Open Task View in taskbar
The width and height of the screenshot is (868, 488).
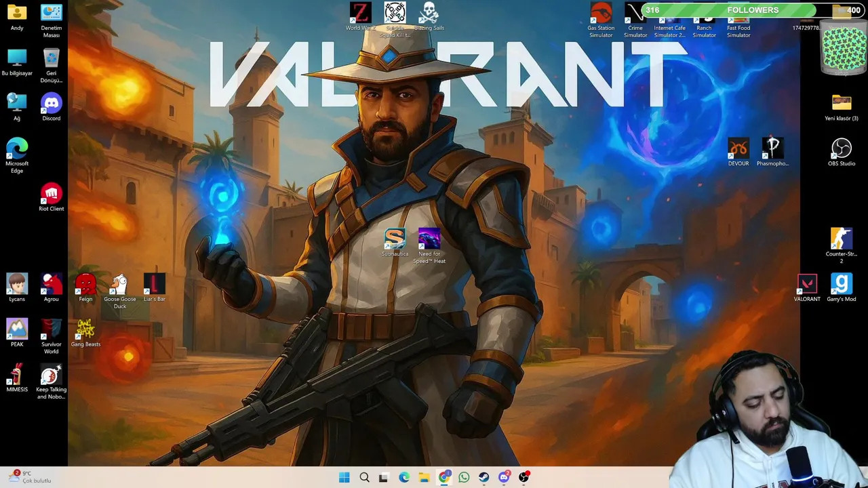tap(384, 477)
